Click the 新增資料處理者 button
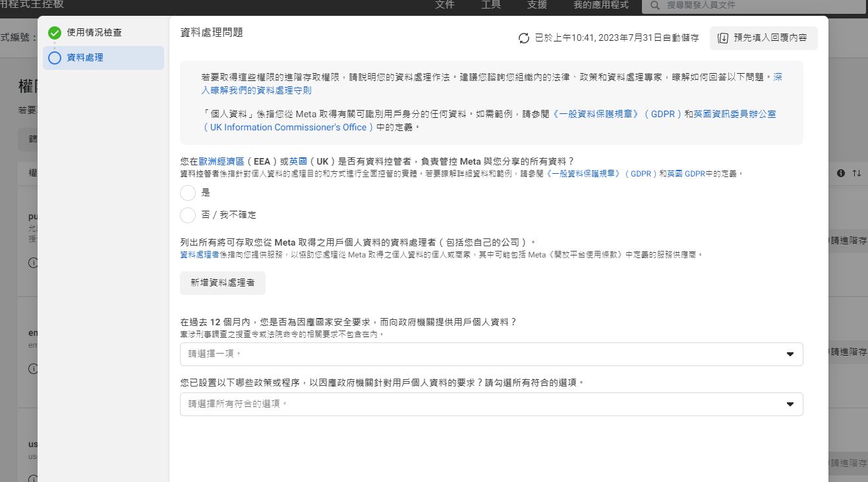Image resolution: width=868 pixels, height=482 pixels. [223, 282]
